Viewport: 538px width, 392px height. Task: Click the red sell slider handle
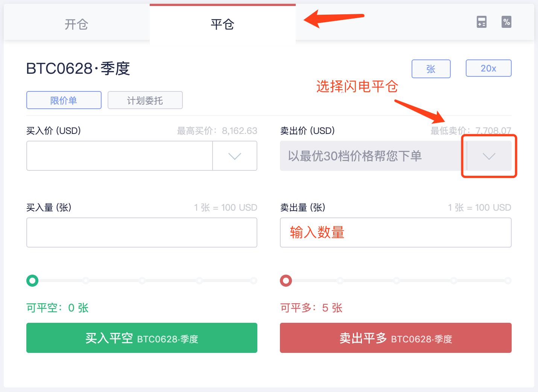pos(286,281)
